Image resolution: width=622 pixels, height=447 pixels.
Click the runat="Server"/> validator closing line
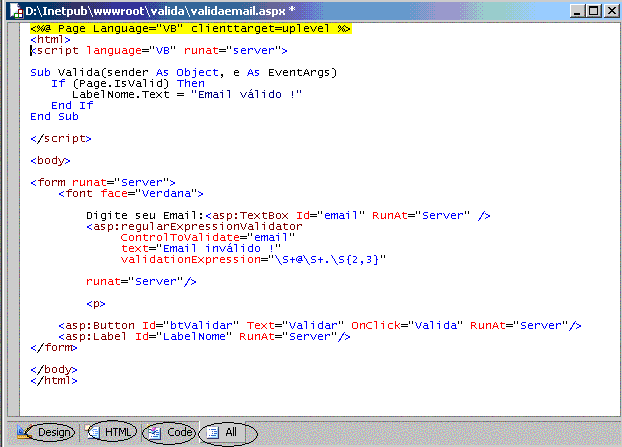point(141,282)
